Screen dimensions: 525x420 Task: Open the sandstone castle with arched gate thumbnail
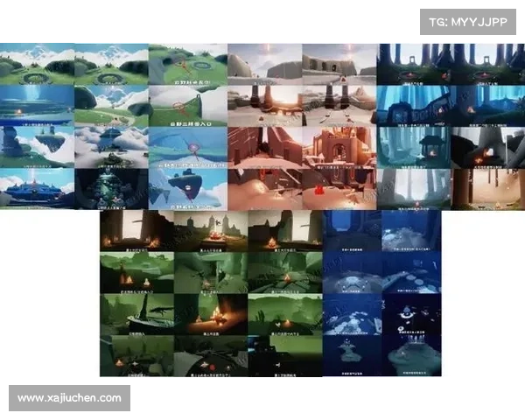coord(340,146)
